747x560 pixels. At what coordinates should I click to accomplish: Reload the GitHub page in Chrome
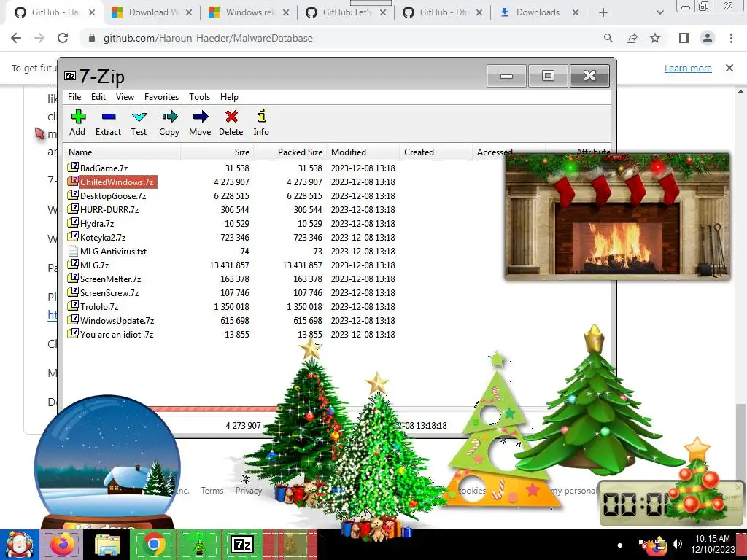[63, 38]
